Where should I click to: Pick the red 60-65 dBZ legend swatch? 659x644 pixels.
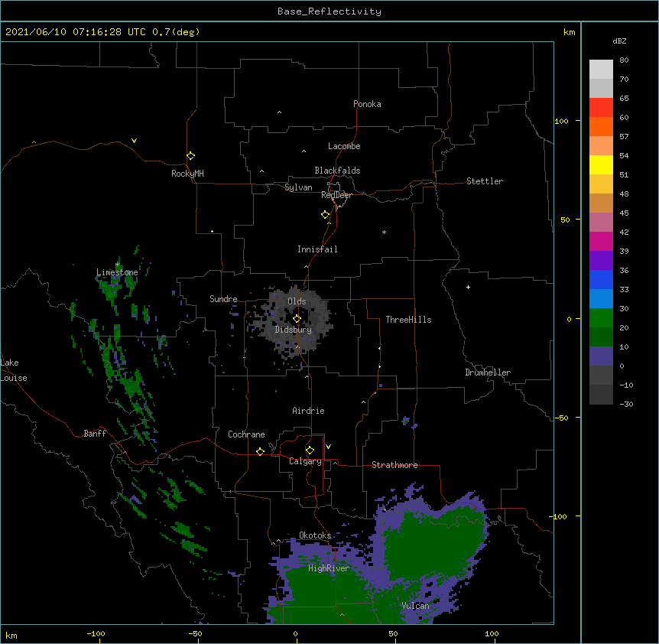coord(601,107)
